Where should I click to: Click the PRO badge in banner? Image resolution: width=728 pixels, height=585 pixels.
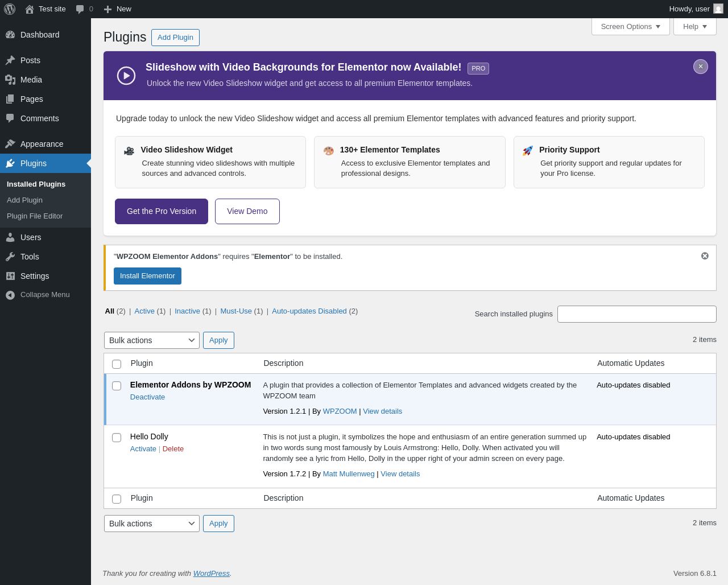pos(478,68)
